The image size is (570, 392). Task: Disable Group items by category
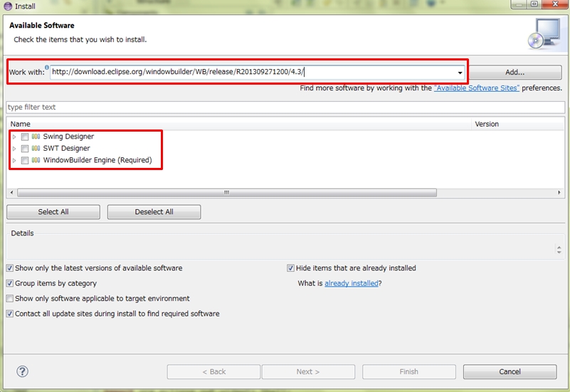tap(10, 283)
